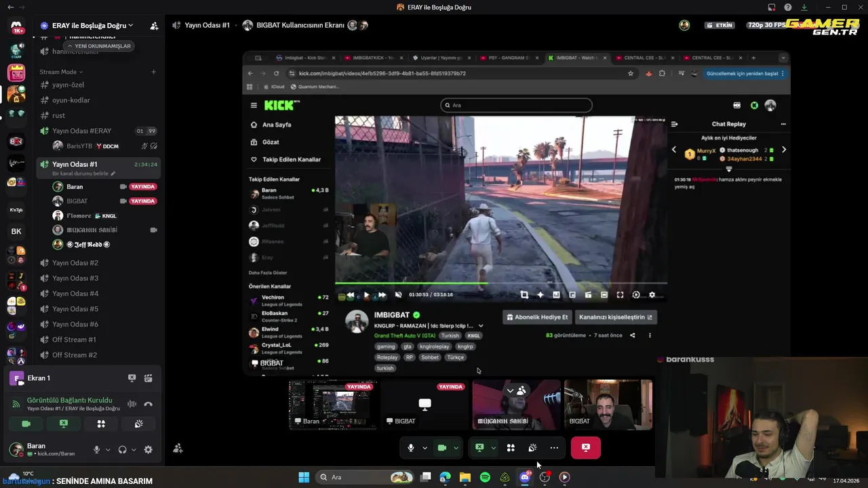Open Task View on the taskbar
The height and width of the screenshot is (488, 868).
click(425, 477)
